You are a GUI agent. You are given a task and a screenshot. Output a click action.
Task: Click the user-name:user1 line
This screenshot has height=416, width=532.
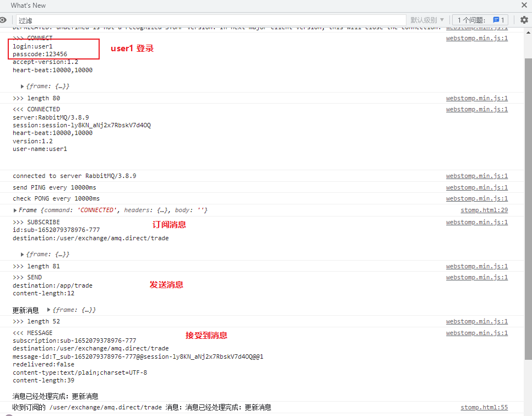point(40,149)
